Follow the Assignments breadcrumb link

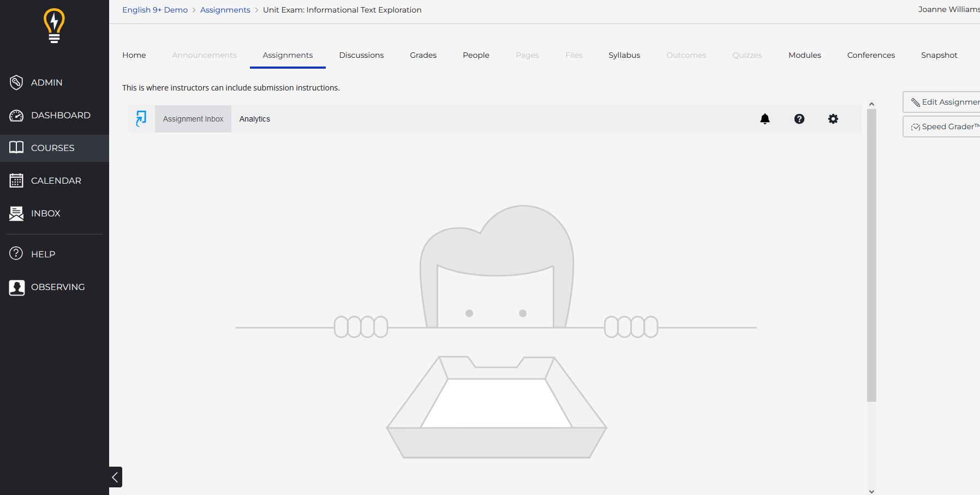(x=225, y=10)
